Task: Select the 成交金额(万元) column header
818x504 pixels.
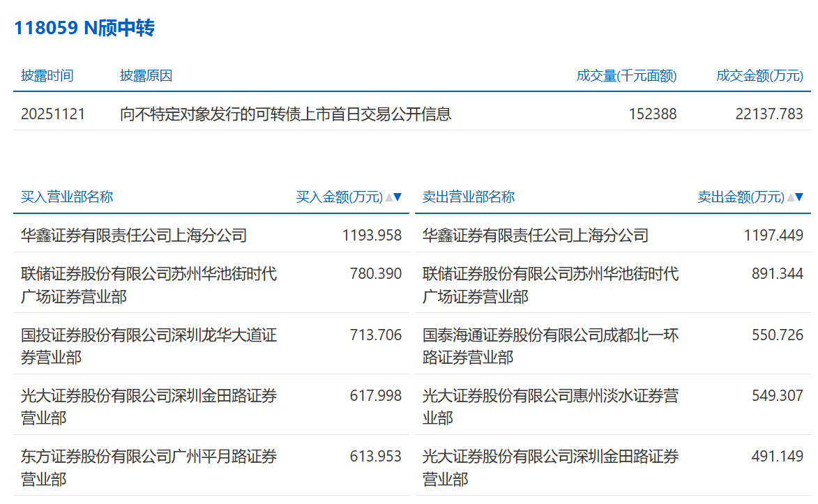Action: click(x=759, y=76)
